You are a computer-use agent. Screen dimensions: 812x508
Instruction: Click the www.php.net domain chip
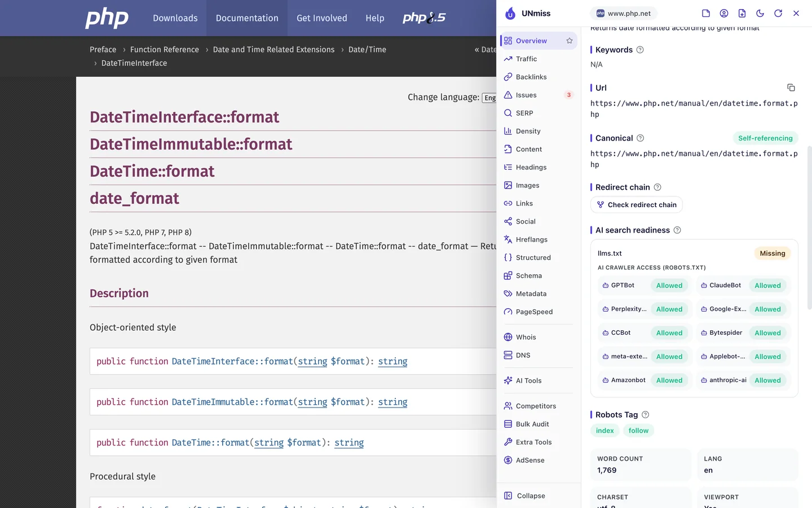624,13
